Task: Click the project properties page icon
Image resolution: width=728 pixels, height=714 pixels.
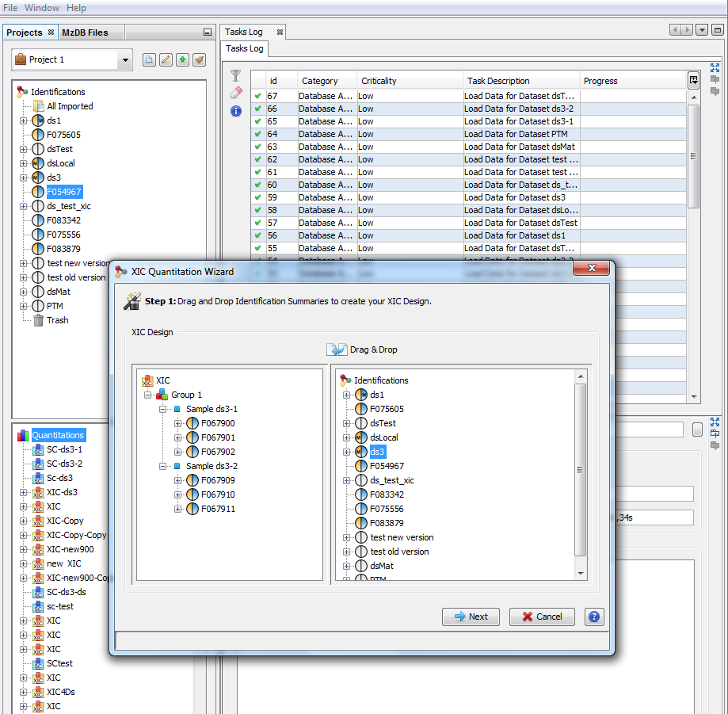Action: click(149, 60)
